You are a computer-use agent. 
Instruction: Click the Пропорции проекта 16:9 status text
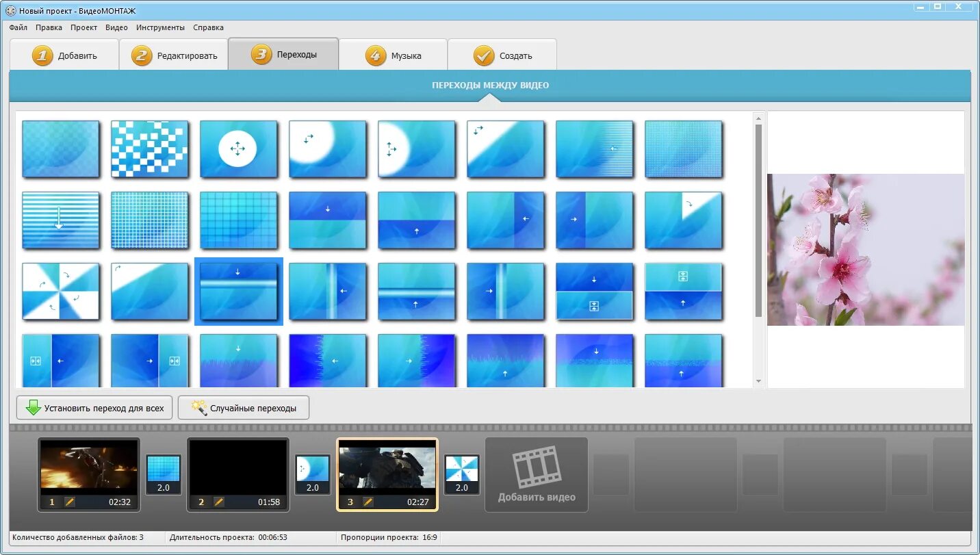pyautogui.click(x=389, y=538)
